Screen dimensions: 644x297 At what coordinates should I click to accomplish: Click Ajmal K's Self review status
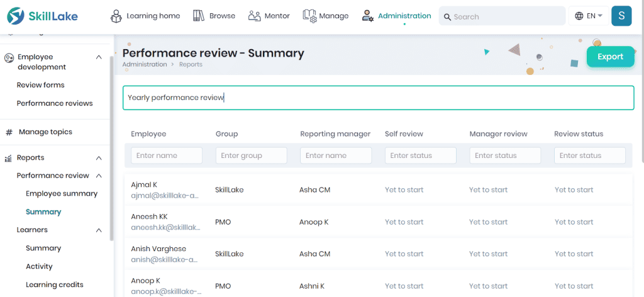tap(404, 190)
